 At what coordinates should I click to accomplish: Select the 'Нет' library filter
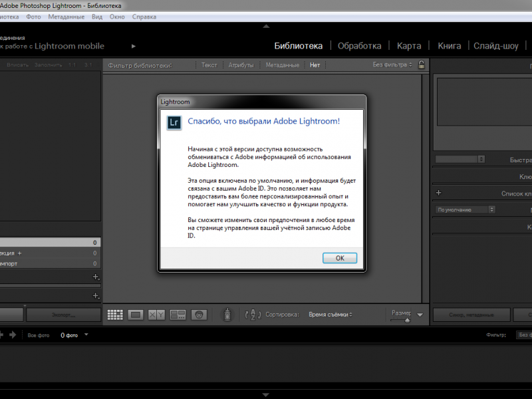pos(315,65)
